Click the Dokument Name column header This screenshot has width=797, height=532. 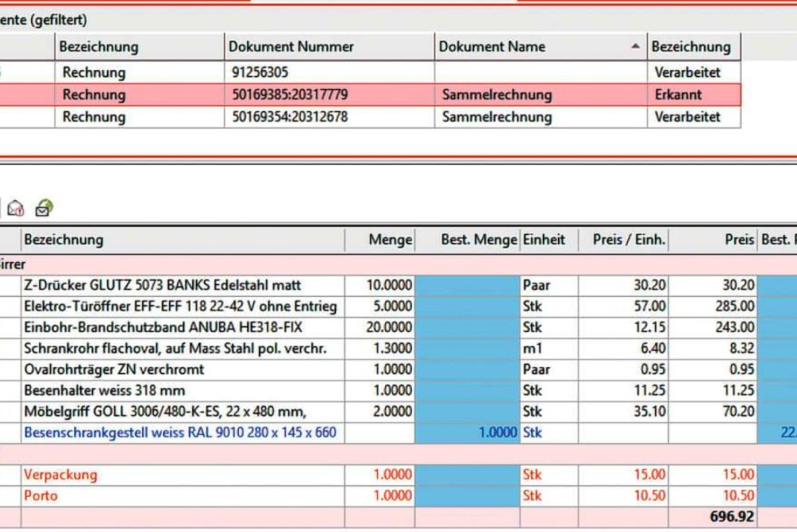[x=541, y=47]
